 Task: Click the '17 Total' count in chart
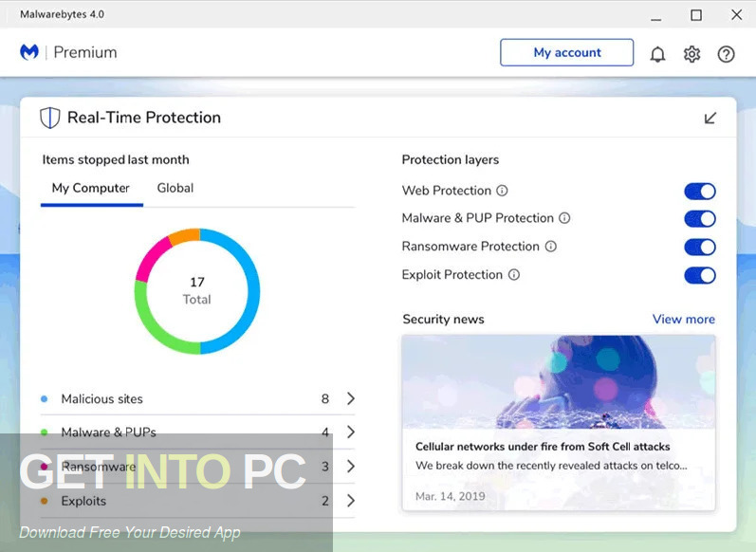coord(197,291)
